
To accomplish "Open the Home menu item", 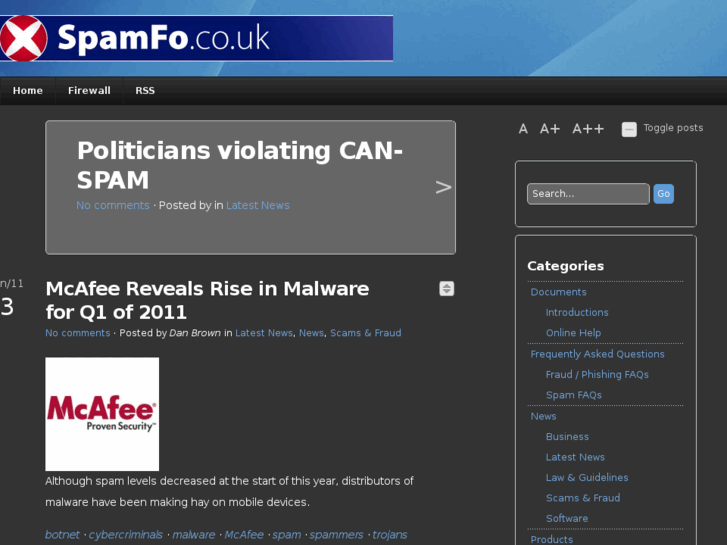I will pos(28,90).
